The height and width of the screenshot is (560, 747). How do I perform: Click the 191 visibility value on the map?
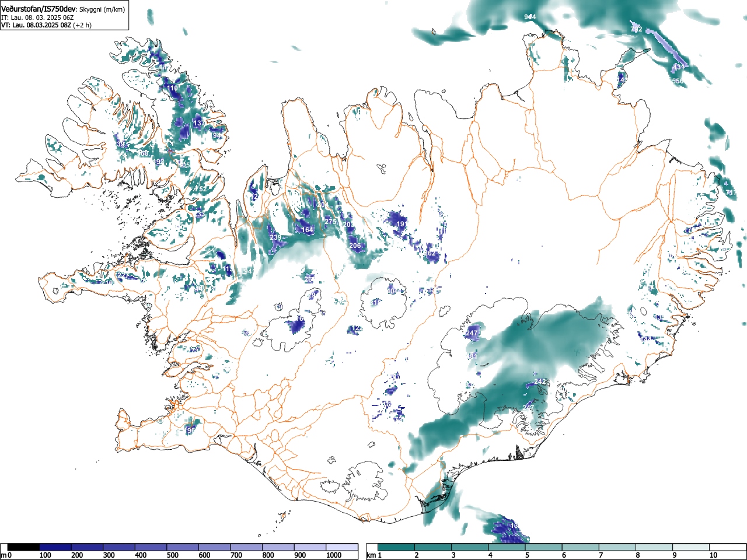coord(402,224)
